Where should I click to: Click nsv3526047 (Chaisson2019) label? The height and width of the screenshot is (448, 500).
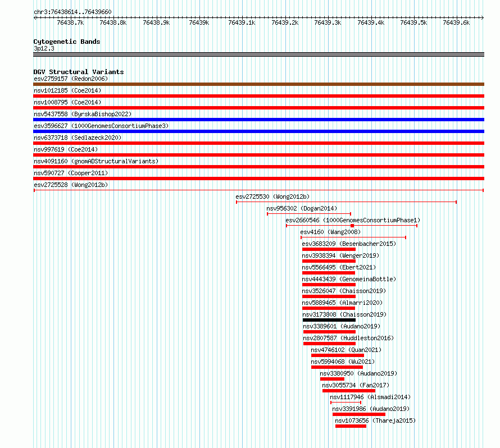click(x=344, y=291)
